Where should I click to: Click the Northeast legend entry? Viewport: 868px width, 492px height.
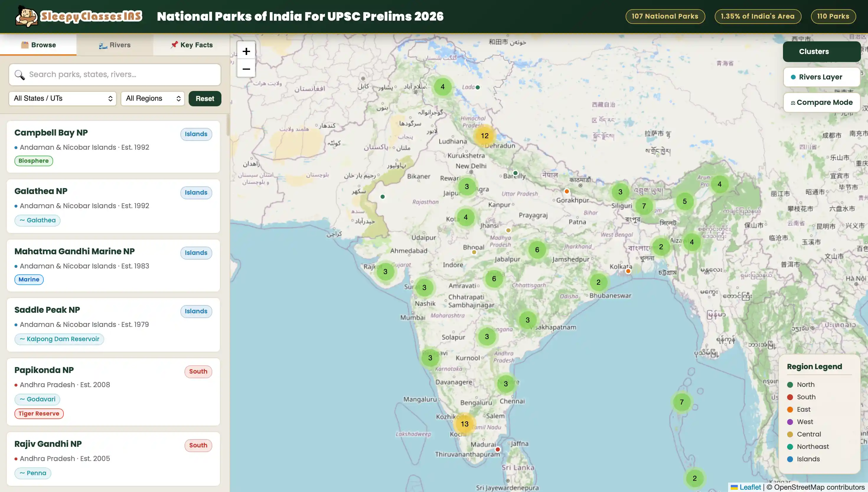tap(808, 447)
